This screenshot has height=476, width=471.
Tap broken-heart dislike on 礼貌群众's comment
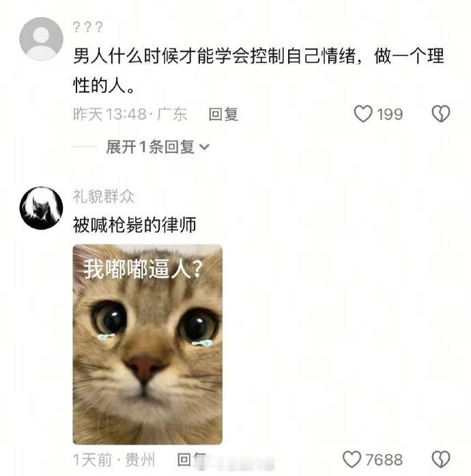[x=441, y=460]
